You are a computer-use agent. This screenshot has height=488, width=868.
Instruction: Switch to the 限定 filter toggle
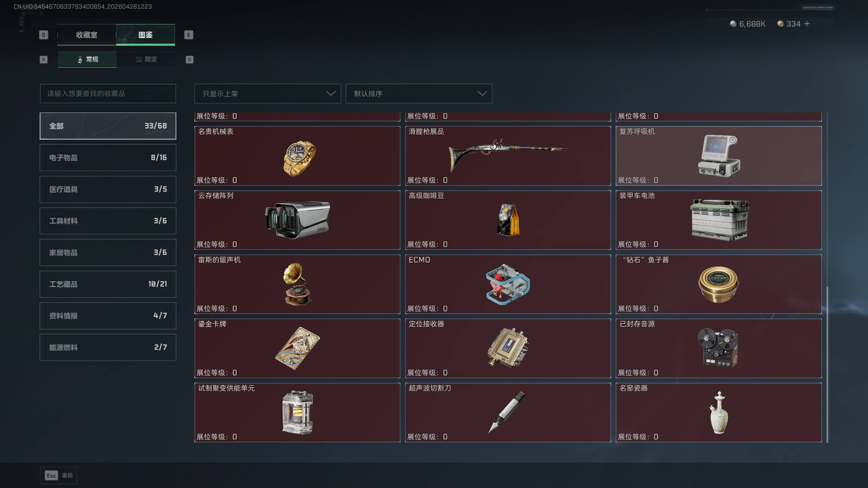(146, 60)
